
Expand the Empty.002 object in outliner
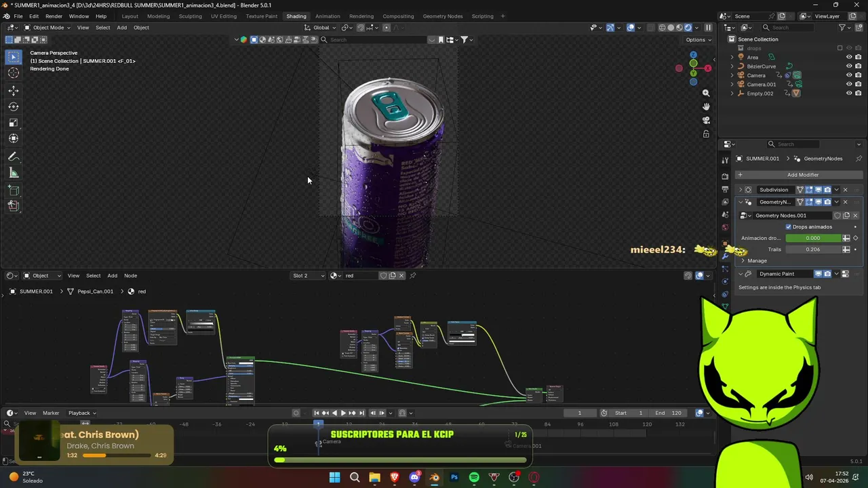pyautogui.click(x=732, y=94)
